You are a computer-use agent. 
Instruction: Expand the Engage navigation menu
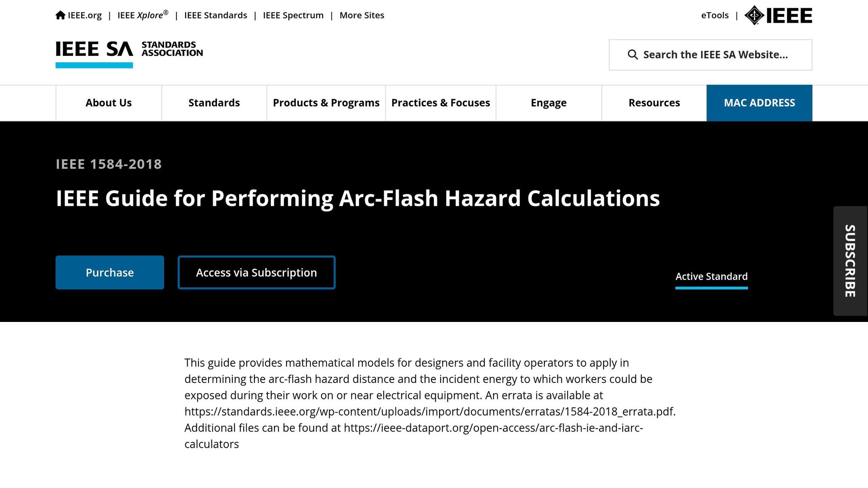point(548,103)
